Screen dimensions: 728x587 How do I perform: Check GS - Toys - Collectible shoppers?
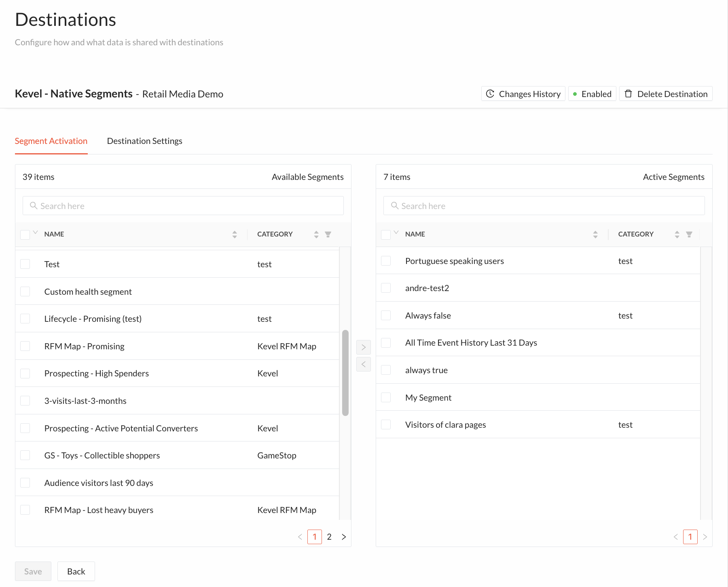[25, 455]
